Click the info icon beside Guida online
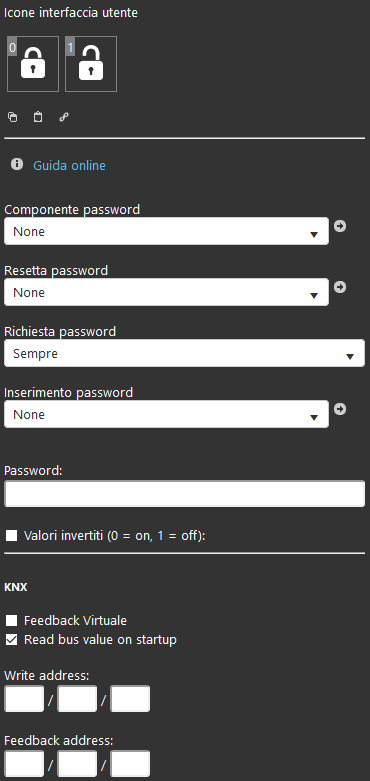The width and height of the screenshot is (370, 781). [17, 164]
